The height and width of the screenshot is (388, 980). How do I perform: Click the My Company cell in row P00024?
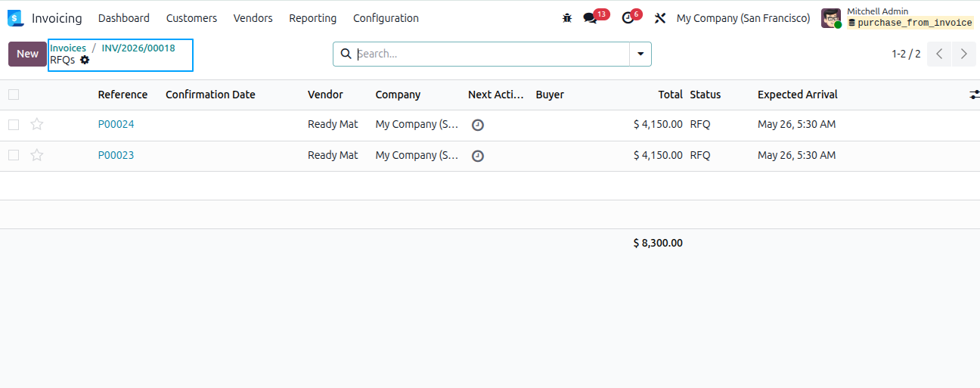pos(417,124)
